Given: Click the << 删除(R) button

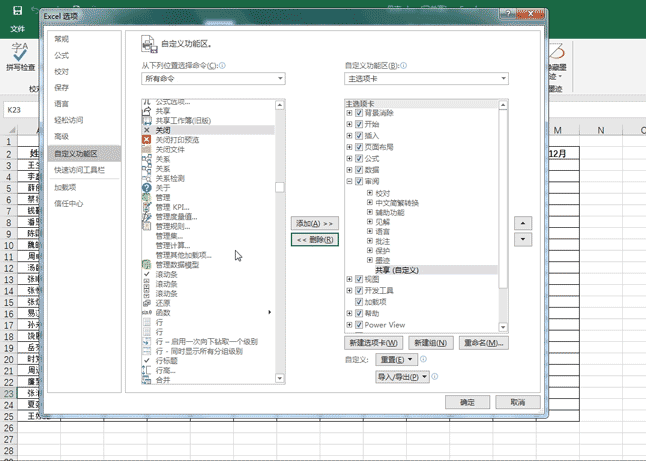Looking at the screenshot, I should coord(315,240).
